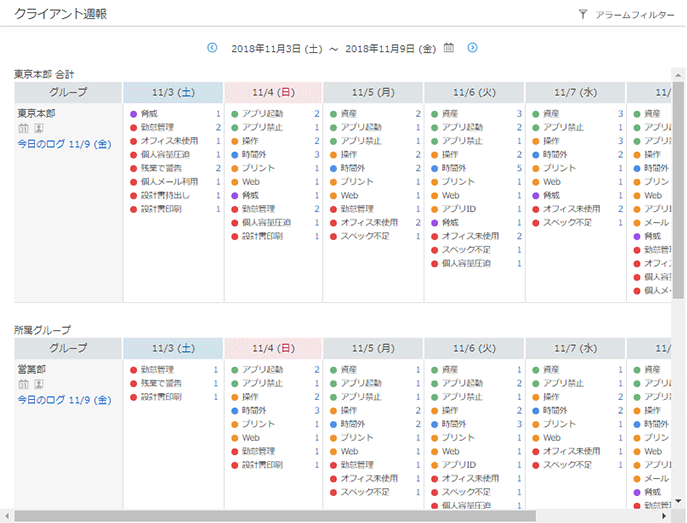Click the 11/6 (火) header in 所属グループ table
The image size is (687, 523).
point(474,348)
